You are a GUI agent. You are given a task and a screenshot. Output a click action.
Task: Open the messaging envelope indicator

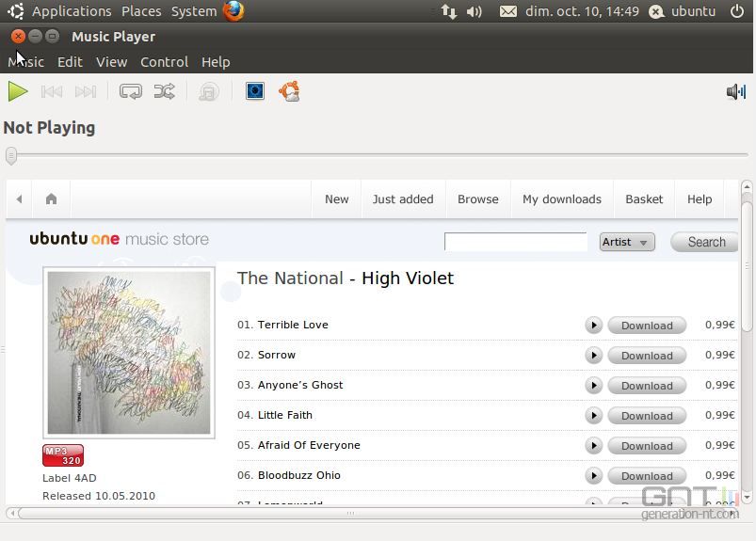[x=507, y=11]
